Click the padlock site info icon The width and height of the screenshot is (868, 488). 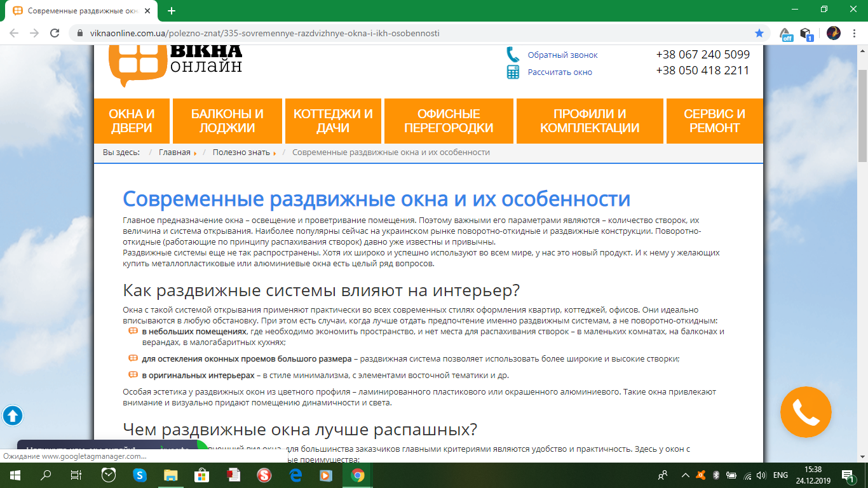click(80, 33)
